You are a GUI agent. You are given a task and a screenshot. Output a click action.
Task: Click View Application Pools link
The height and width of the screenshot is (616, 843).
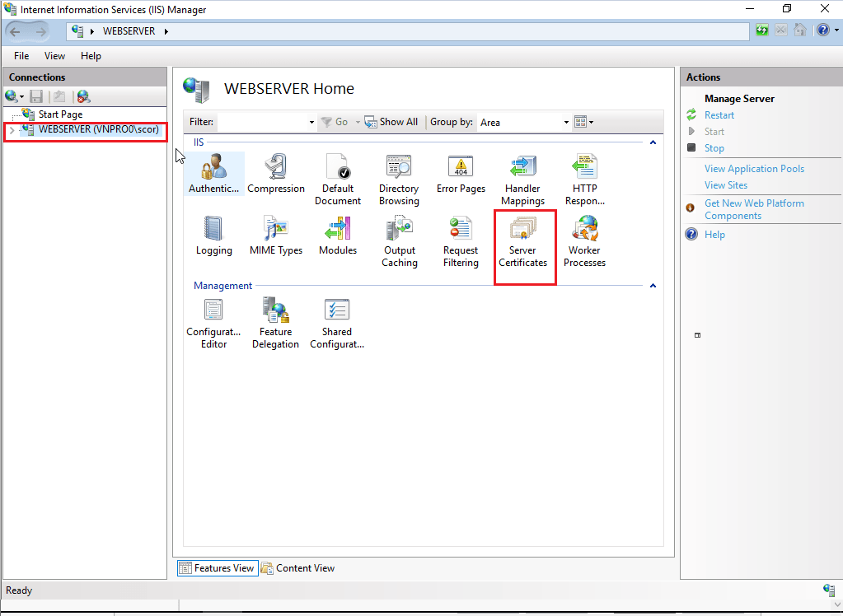[x=754, y=169]
